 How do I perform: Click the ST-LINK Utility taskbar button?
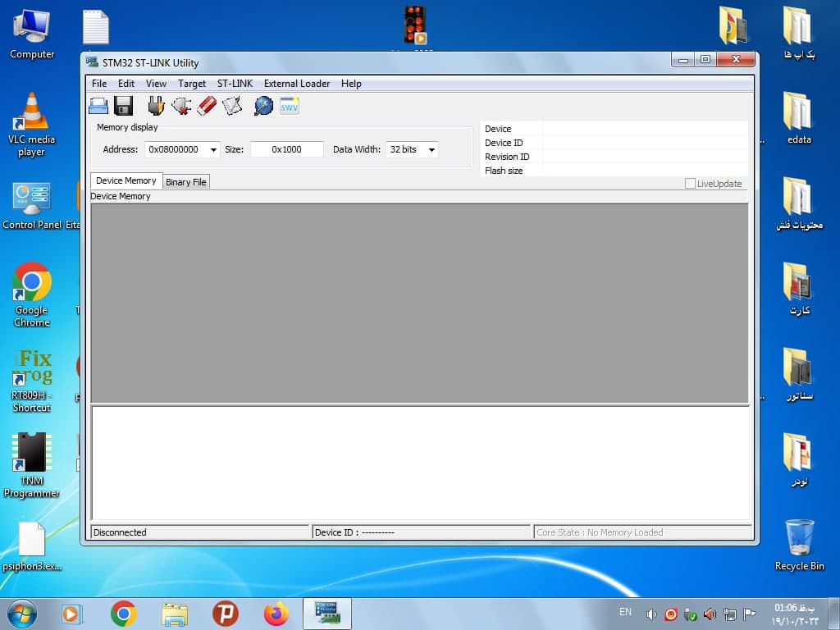click(x=327, y=614)
